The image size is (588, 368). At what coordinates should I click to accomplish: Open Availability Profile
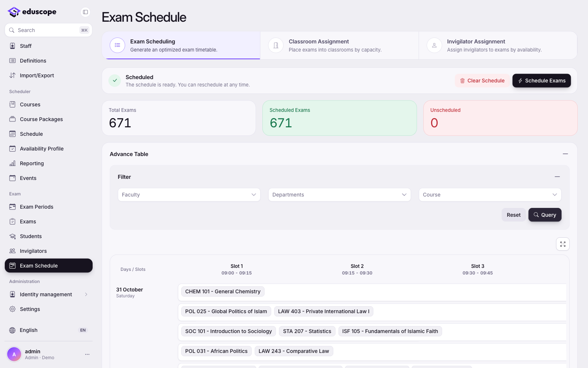click(49, 149)
